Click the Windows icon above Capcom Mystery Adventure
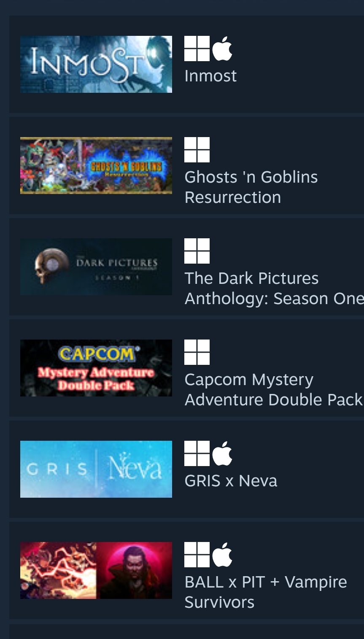Image resolution: width=364 pixels, height=639 pixels. (197, 352)
